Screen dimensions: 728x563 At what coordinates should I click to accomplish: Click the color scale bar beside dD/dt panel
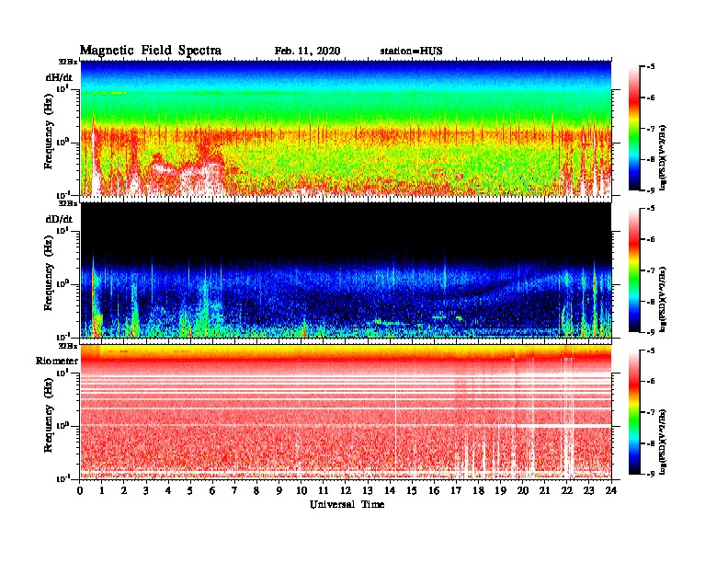pos(634,270)
